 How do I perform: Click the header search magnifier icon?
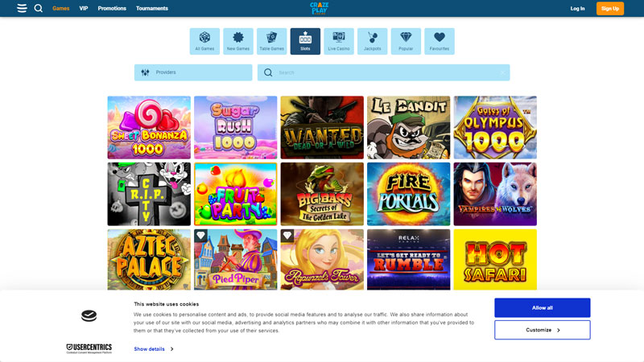[x=38, y=8]
